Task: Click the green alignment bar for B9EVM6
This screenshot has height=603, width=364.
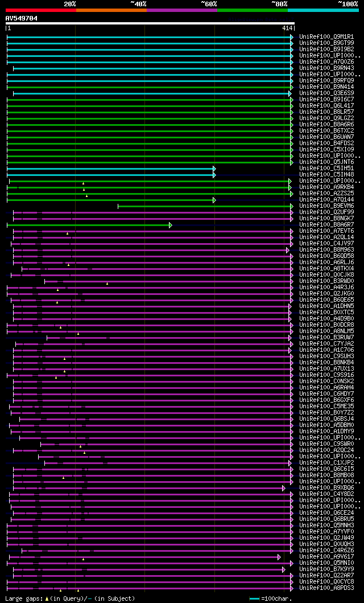Action: [205, 206]
